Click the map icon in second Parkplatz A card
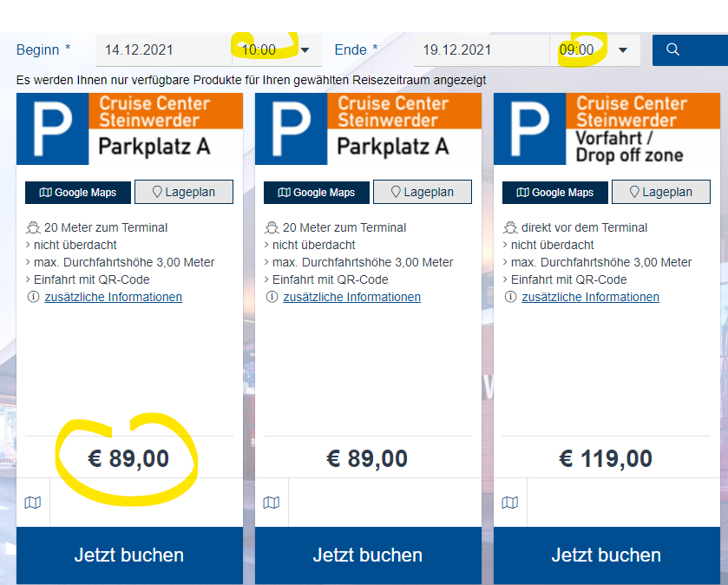 coord(272,503)
